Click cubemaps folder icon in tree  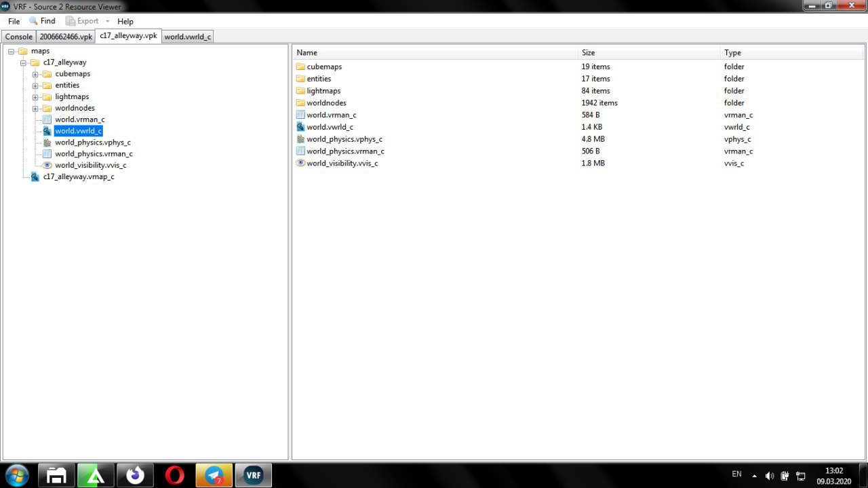click(47, 74)
